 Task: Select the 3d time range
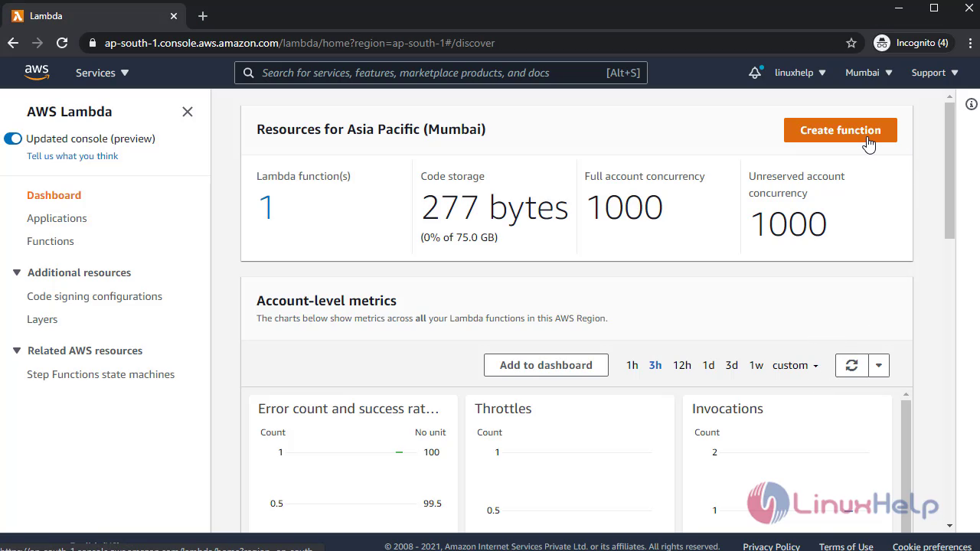click(x=732, y=365)
